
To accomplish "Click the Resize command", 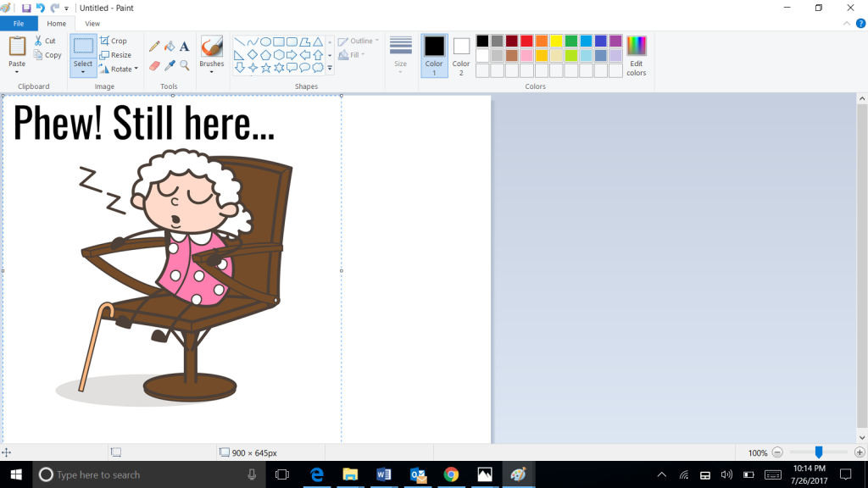I will [119, 54].
